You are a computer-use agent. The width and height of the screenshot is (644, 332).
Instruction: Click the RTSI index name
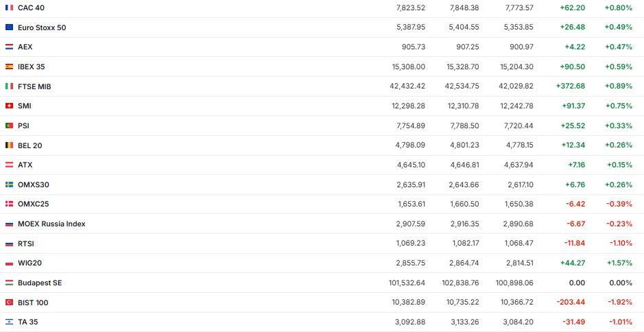[x=26, y=244]
